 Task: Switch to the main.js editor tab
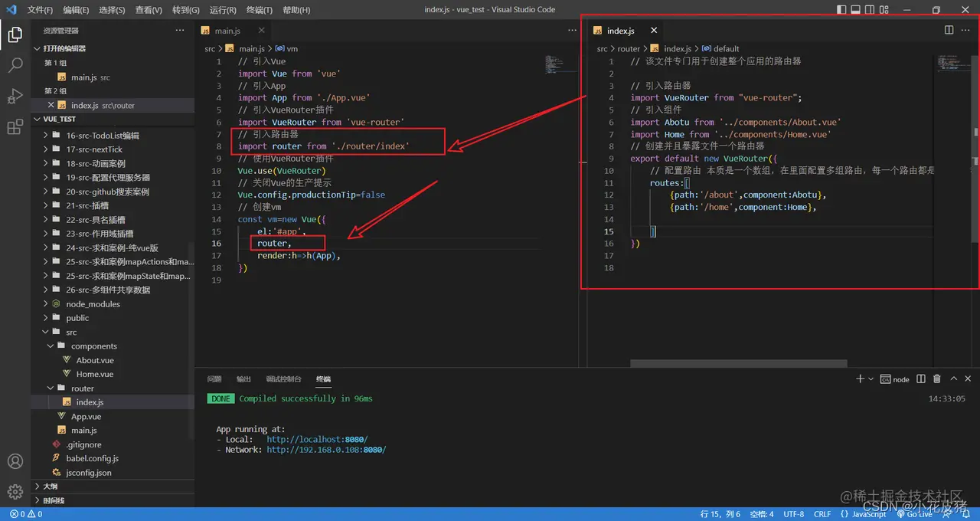(x=227, y=31)
